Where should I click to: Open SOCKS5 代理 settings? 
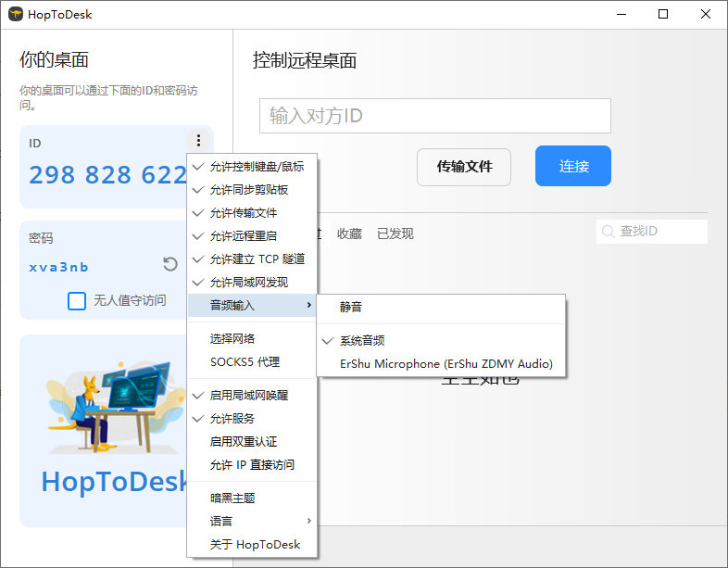point(252,362)
